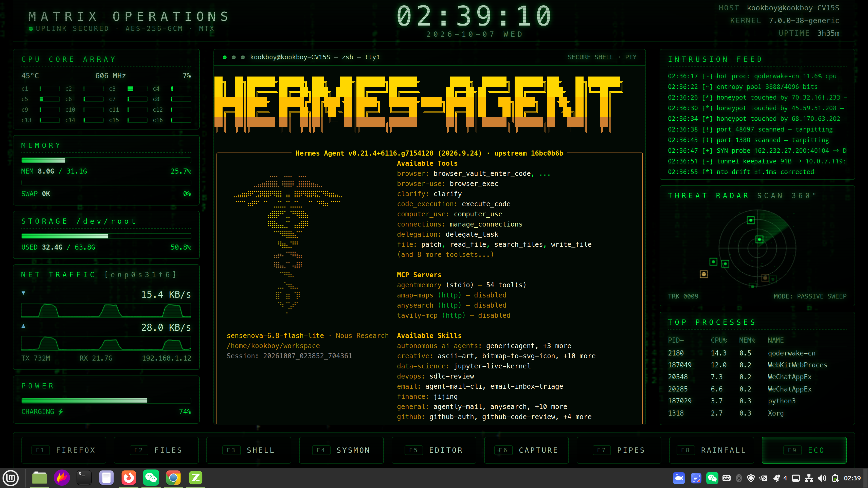Click the Xorg row in Top Processes

[757, 413]
